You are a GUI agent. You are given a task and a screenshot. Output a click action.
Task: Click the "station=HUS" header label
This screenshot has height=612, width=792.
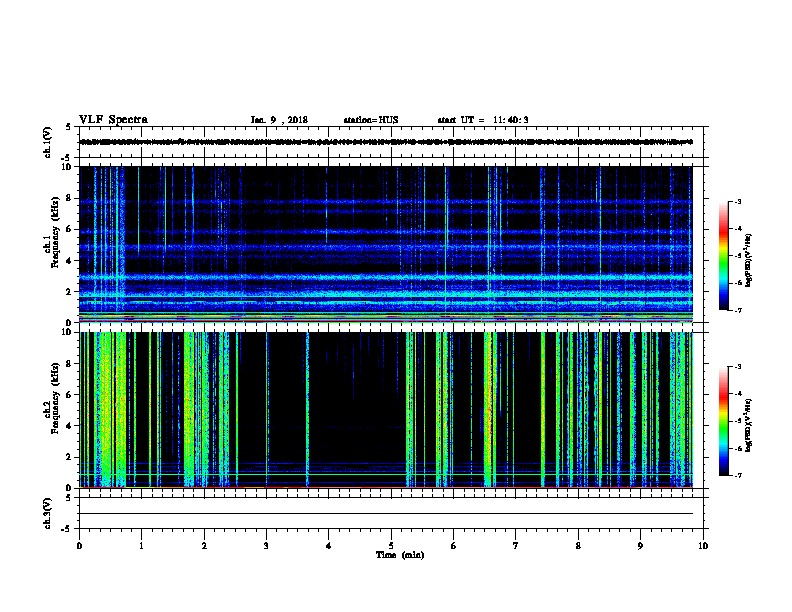(371, 120)
